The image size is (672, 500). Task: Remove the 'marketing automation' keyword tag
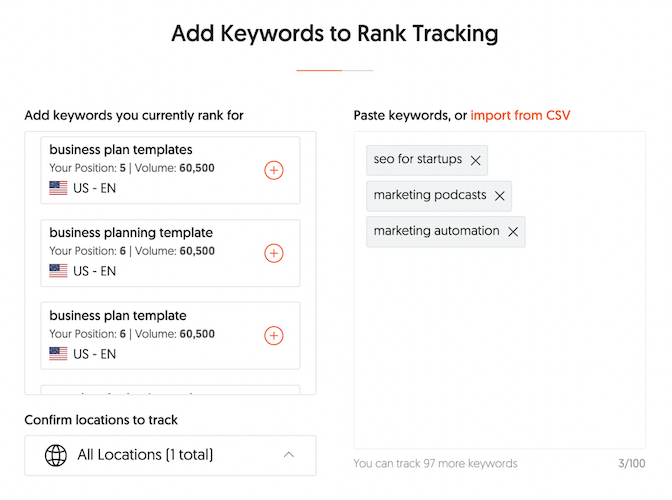click(513, 232)
